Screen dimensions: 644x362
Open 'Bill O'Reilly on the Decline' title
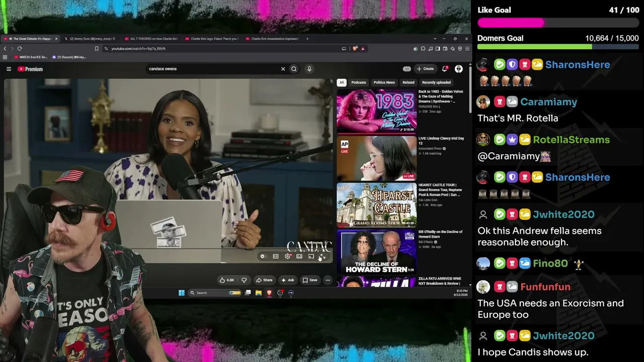440,234
